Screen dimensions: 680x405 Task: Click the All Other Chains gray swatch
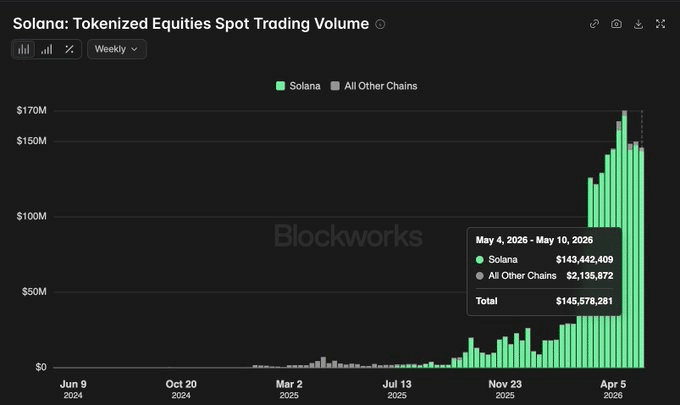335,86
